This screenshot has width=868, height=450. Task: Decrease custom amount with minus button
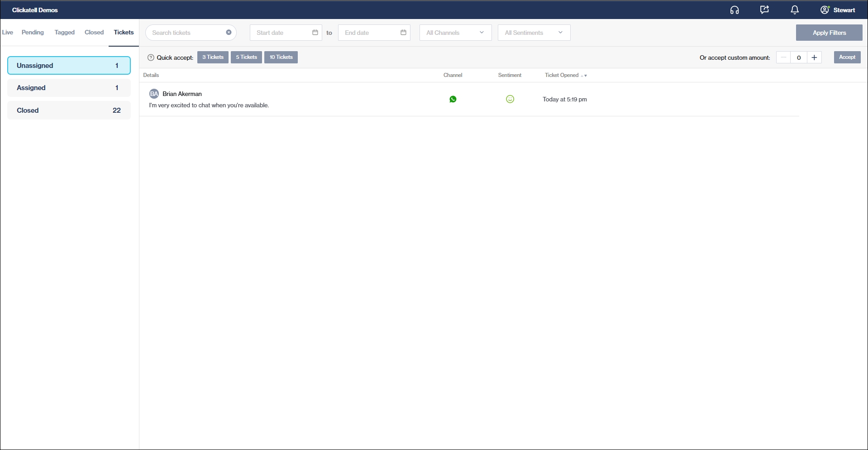(783, 57)
